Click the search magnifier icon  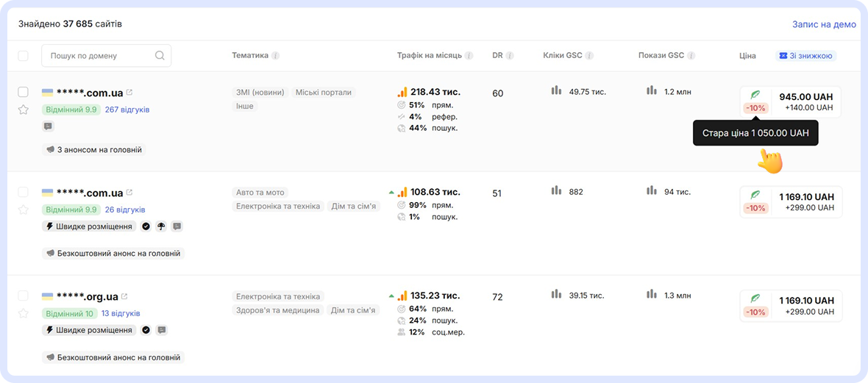click(160, 56)
